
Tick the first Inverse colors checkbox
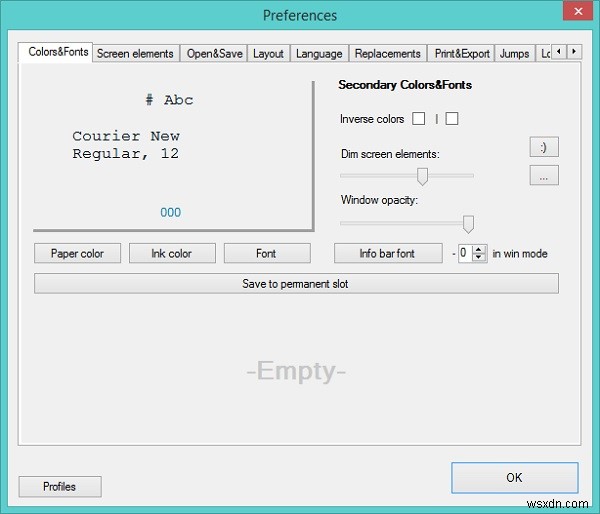(x=418, y=119)
